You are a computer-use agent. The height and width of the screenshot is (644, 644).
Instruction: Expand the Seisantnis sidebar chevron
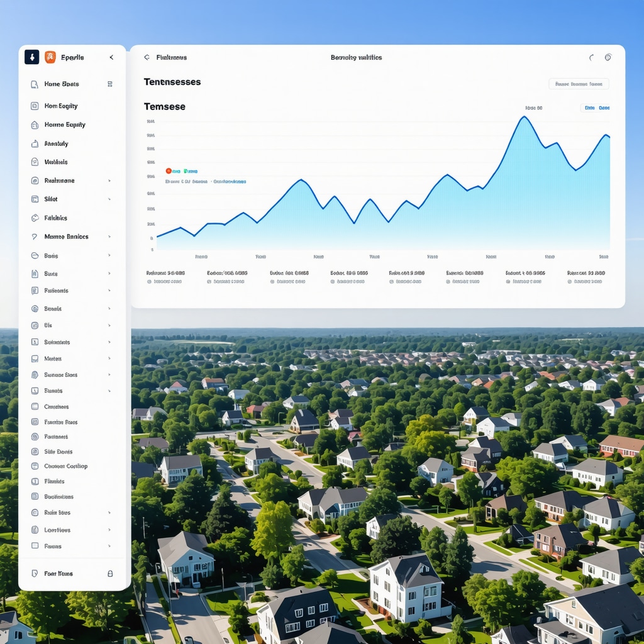(x=109, y=342)
